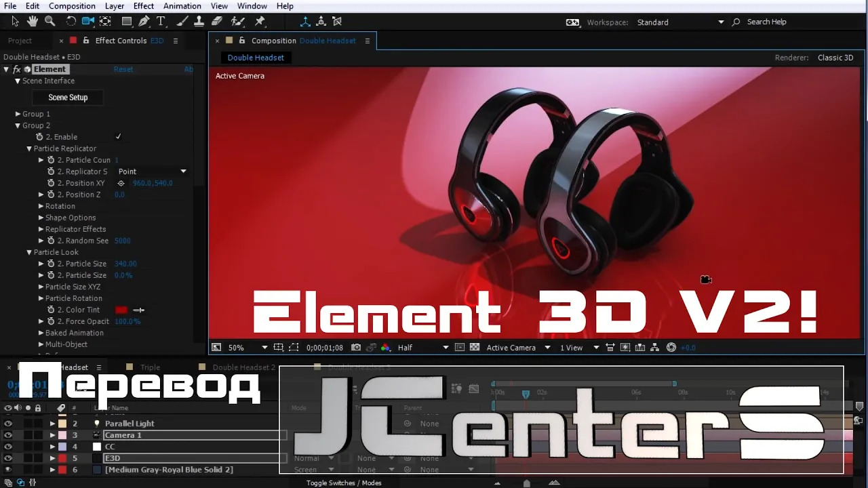This screenshot has height=488, width=868.
Task: Click the Search Help field
Action: 766,22
